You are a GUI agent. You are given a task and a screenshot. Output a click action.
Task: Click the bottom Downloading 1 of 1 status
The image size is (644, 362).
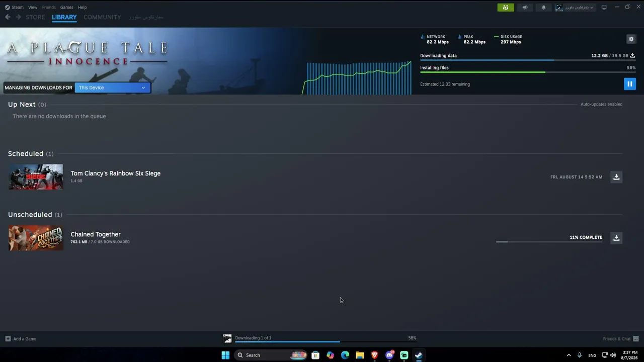[x=253, y=338]
